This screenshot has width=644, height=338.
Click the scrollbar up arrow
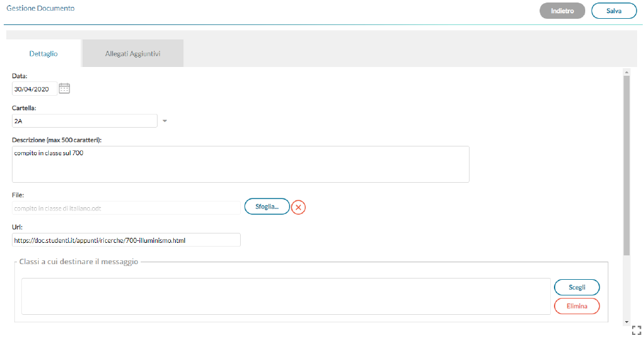pyautogui.click(x=626, y=72)
